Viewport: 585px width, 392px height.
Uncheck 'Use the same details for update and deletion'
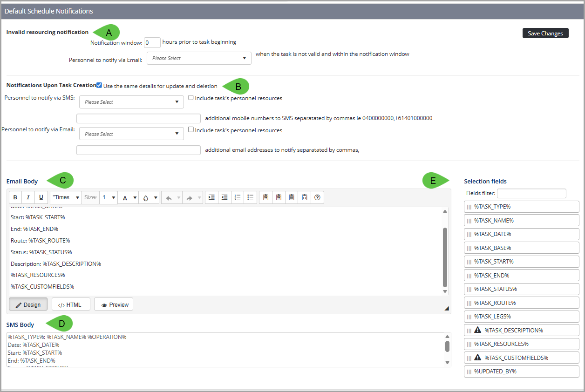coord(99,85)
